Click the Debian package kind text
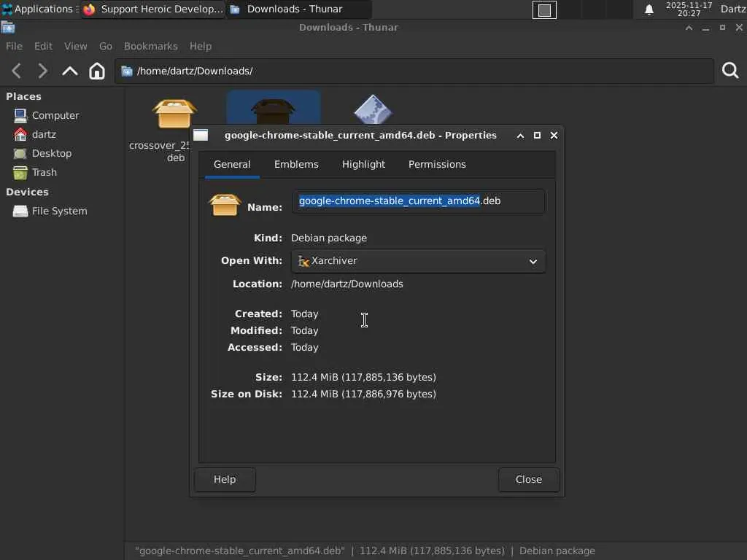 pos(329,238)
